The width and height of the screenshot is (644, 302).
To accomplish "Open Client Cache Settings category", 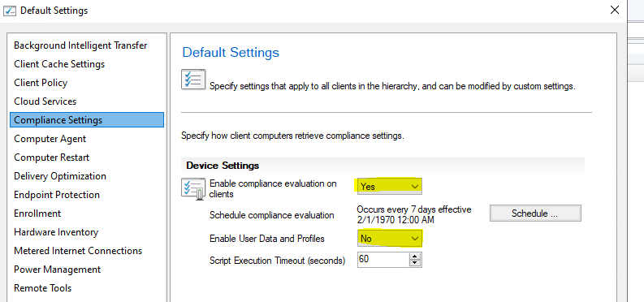I will coord(59,64).
